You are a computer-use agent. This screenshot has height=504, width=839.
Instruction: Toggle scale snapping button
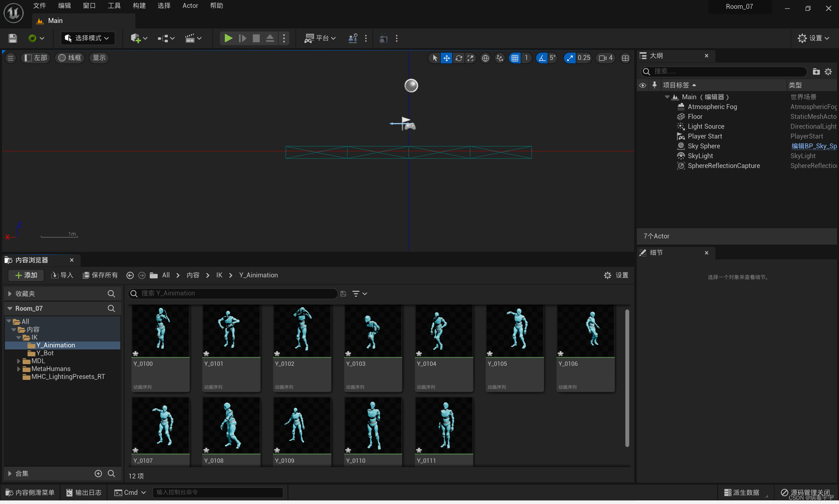click(570, 58)
